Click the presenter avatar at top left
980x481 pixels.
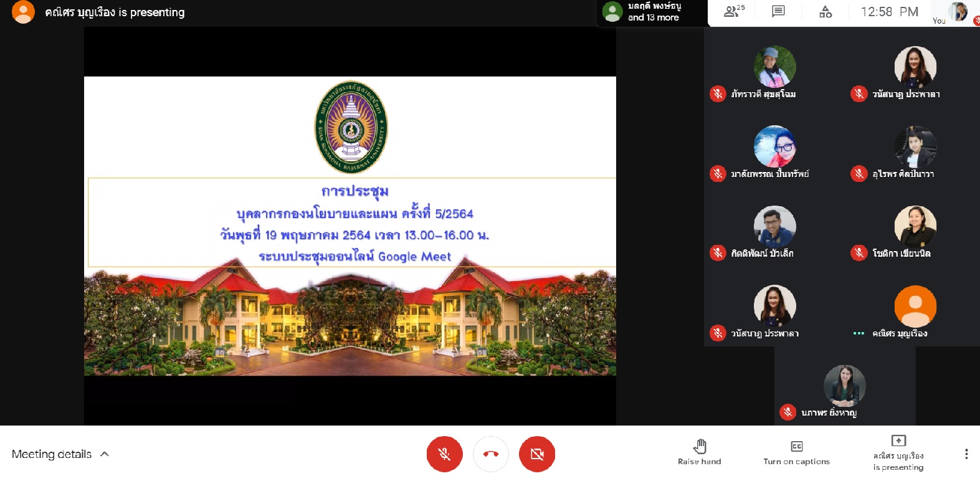pos(24,12)
